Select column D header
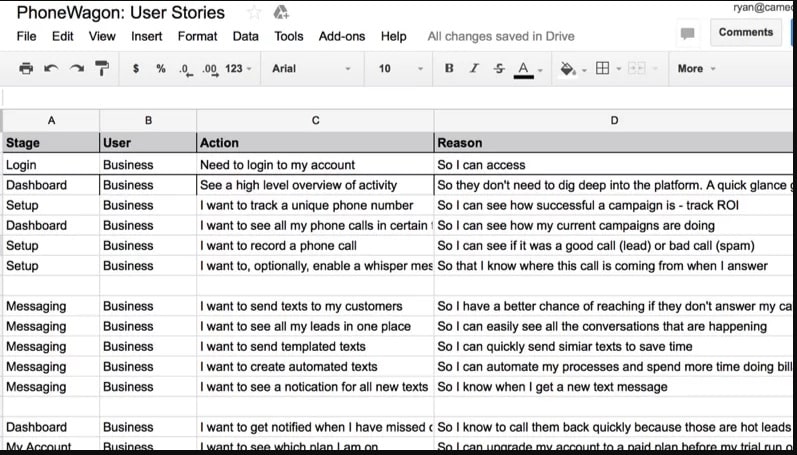 pyautogui.click(x=614, y=120)
